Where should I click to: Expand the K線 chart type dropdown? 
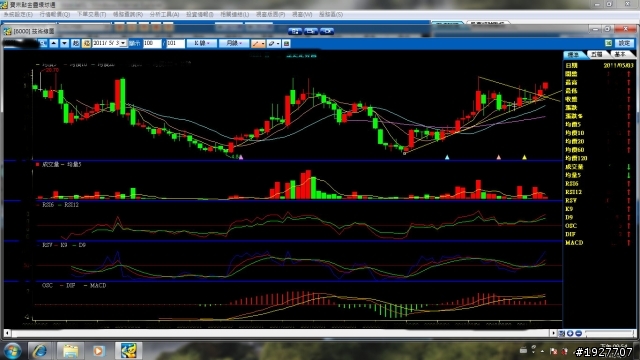(202, 43)
